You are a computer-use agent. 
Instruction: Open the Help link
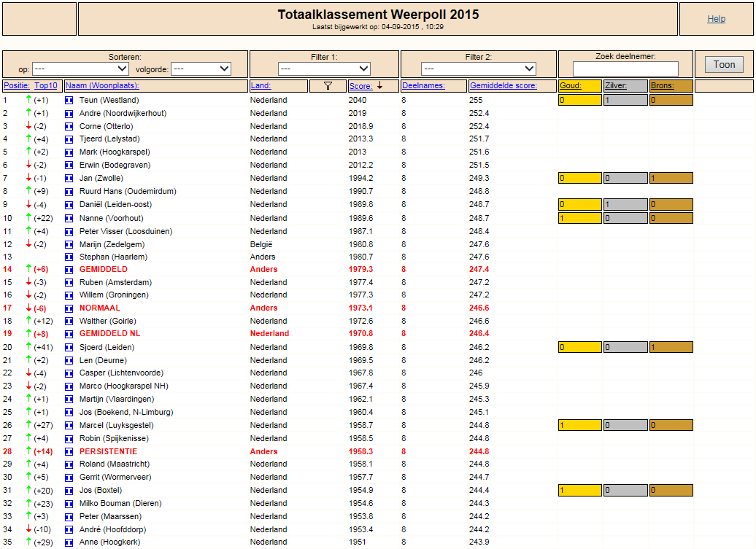pyautogui.click(x=716, y=19)
